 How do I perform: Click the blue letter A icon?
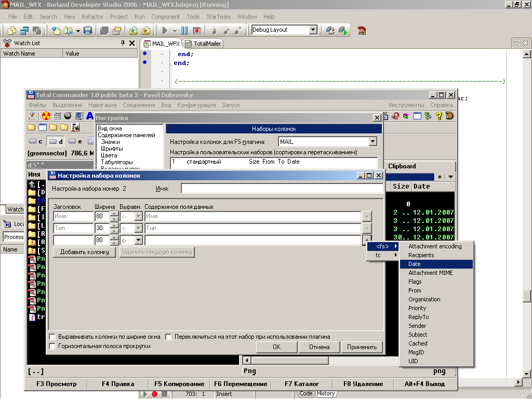(x=90, y=116)
